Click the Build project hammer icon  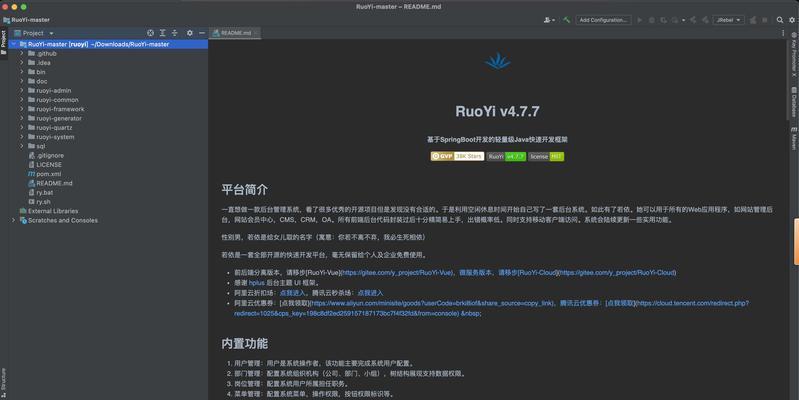tap(566, 20)
